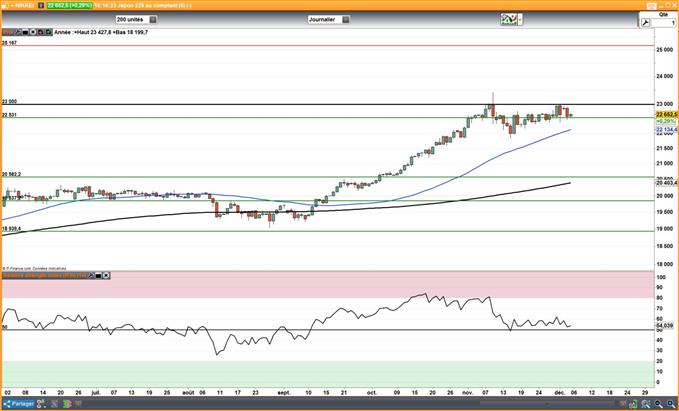Expand the chart style selector arrow
Image resolution: width=679 pixels, height=411 pixels.
click(520, 19)
